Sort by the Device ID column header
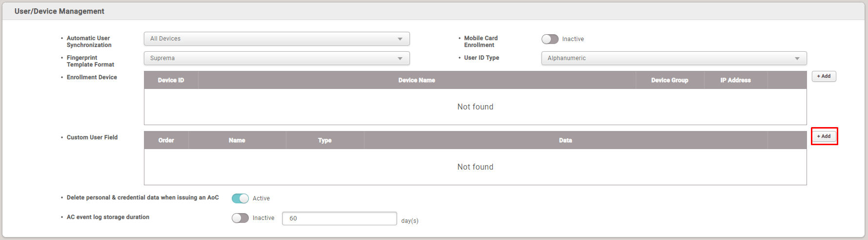 coord(171,80)
